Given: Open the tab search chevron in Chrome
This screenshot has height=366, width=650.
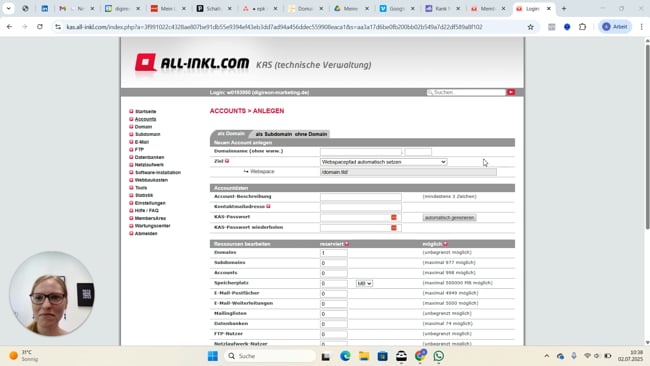Looking at the screenshot, I should point(8,8).
